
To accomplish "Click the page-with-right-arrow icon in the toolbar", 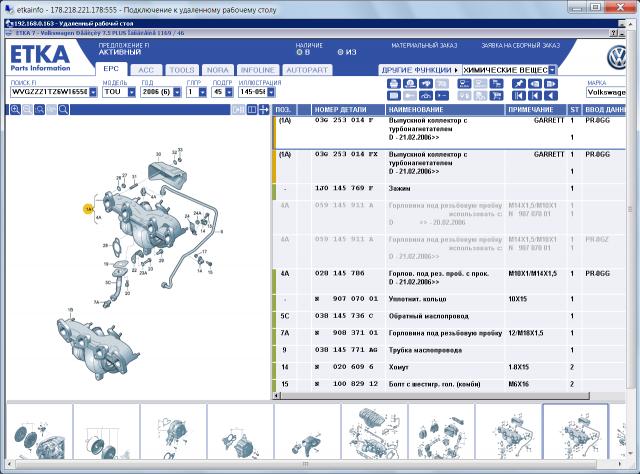I will point(551,84).
